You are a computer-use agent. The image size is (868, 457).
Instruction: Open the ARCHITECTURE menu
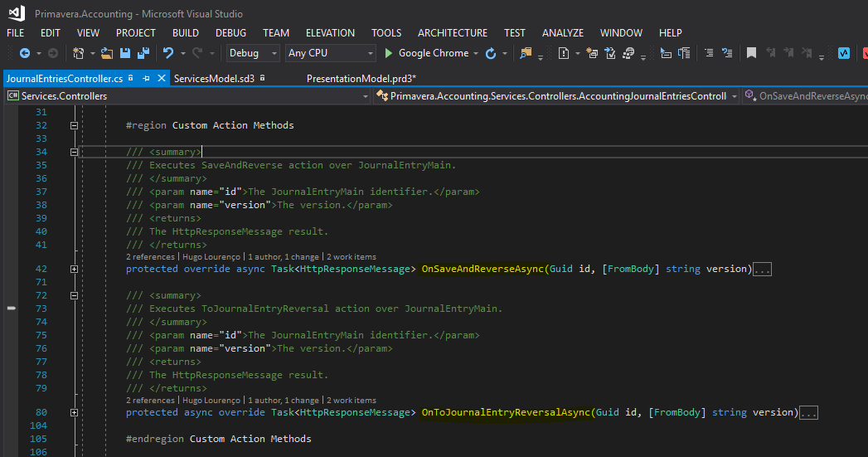click(453, 33)
